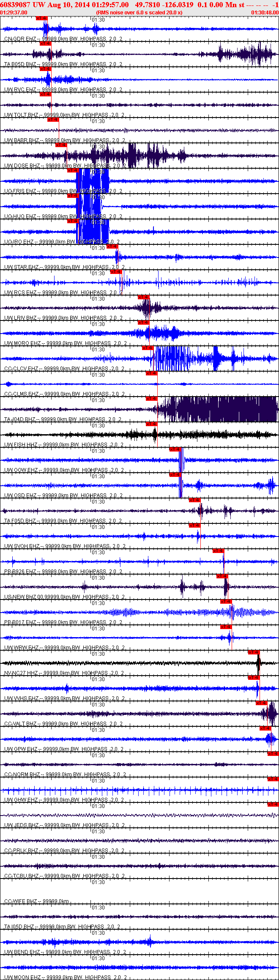The height and width of the screenshot is (980, 279).
Task: Click red pick flag on UW DOSE trace
Action: 61,145
